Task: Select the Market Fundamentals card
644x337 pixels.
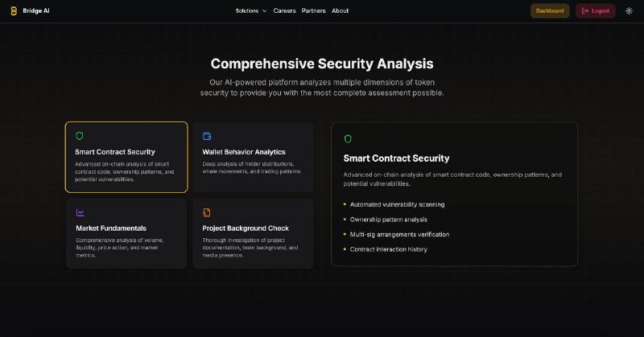Action: [x=126, y=233]
